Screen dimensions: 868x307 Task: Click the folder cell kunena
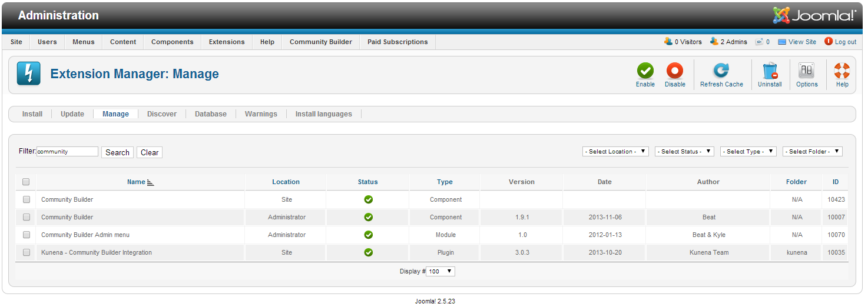[797, 252]
